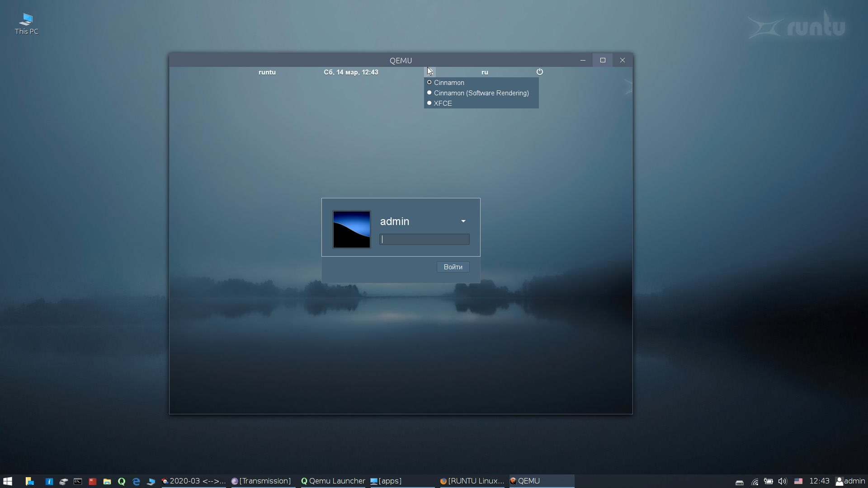Image resolution: width=868 pixels, height=488 pixels.
Task: Open the file manager launcher in taskbar
Action: point(30,481)
